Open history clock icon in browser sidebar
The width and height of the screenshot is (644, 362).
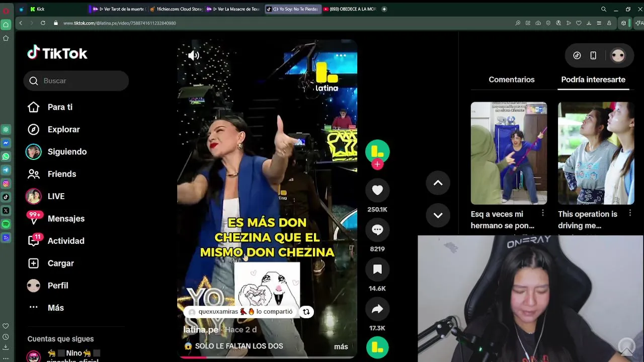(6, 337)
